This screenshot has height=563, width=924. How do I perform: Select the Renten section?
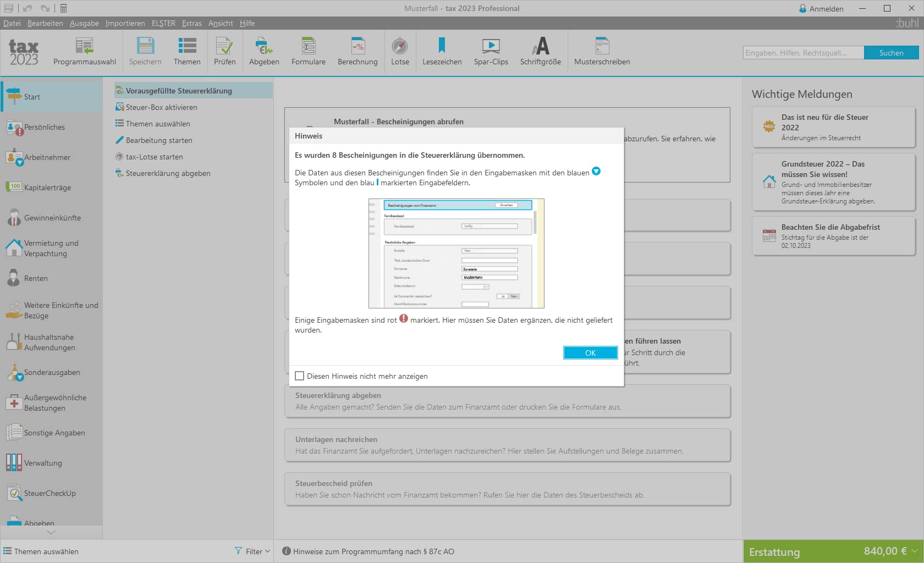(51, 278)
